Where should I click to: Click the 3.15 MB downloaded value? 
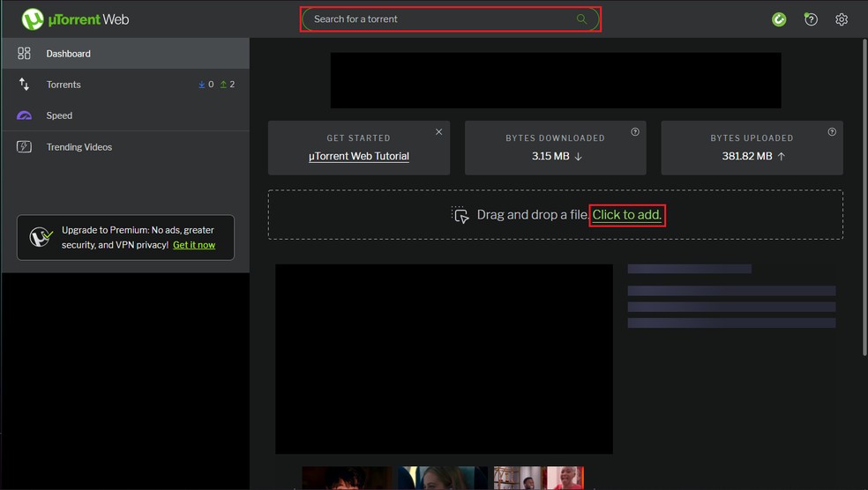click(x=550, y=156)
